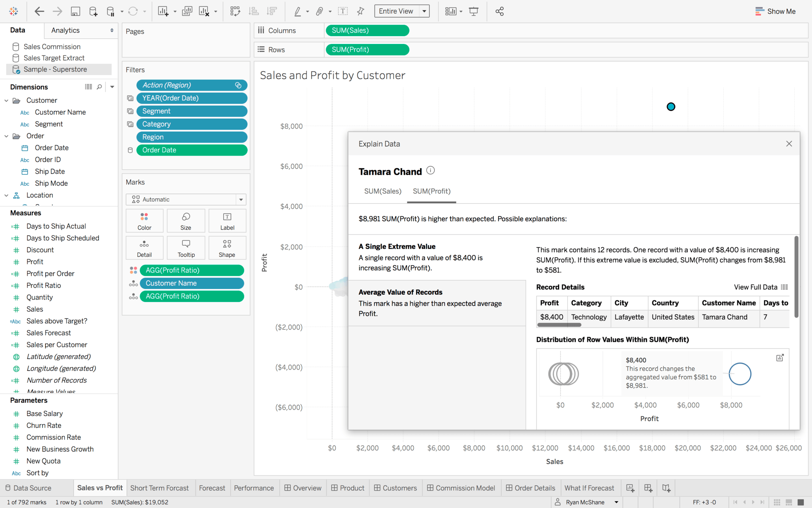The width and height of the screenshot is (812, 508).
Task: Open the Short Term Forcast sheet tab
Action: [160, 488]
